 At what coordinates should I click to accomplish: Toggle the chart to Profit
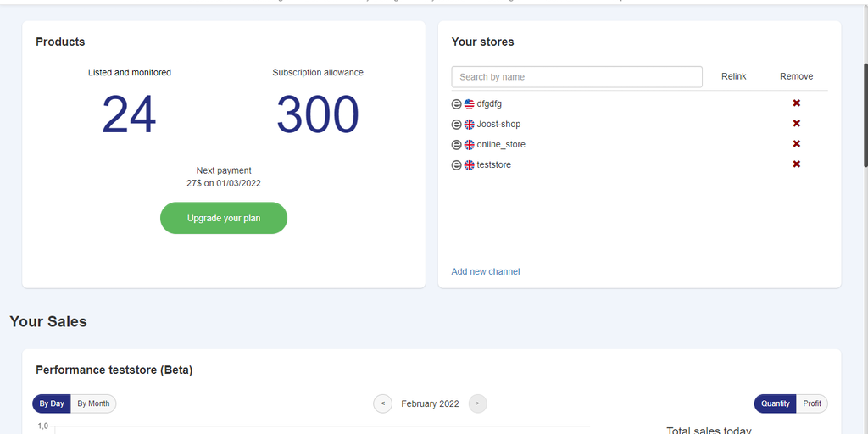[x=812, y=403]
